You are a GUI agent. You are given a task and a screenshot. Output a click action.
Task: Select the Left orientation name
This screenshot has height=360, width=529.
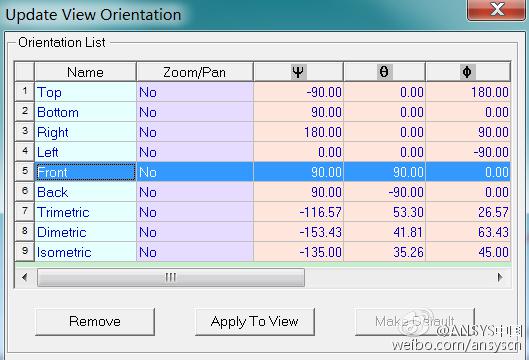click(85, 151)
